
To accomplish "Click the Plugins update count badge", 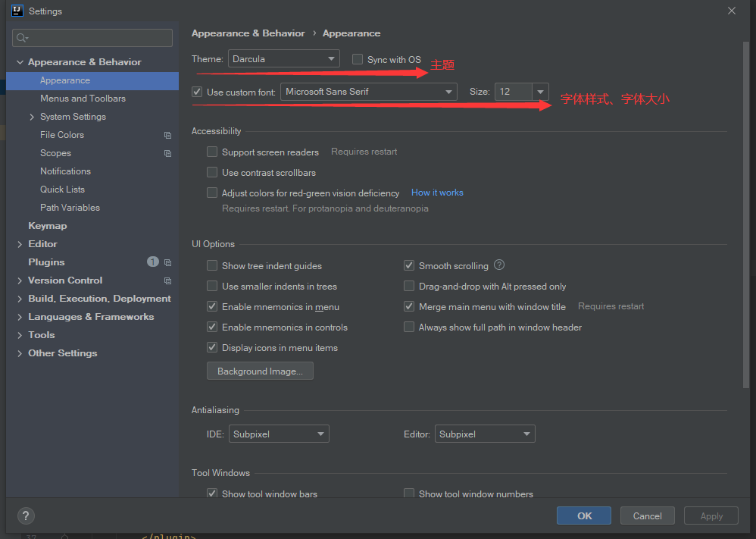I will point(153,262).
